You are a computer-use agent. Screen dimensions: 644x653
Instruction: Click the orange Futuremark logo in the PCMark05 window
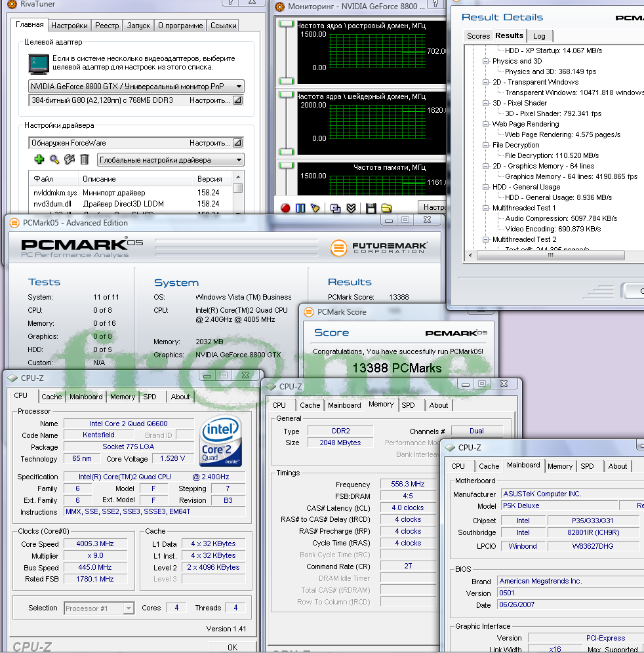point(338,248)
